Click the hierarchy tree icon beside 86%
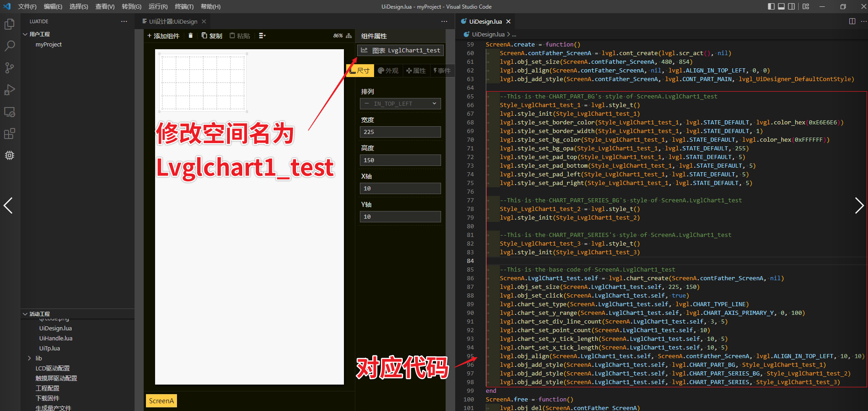 [x=349, y=36]
